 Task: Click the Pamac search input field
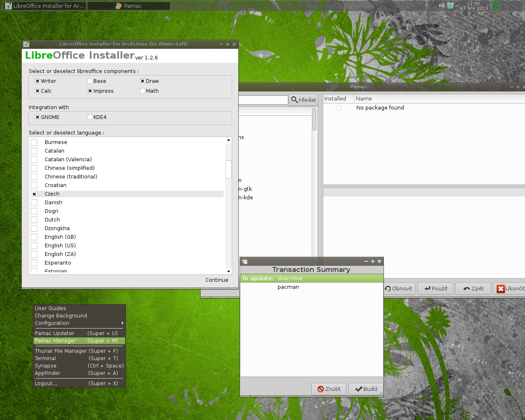(x=263, y=100)
